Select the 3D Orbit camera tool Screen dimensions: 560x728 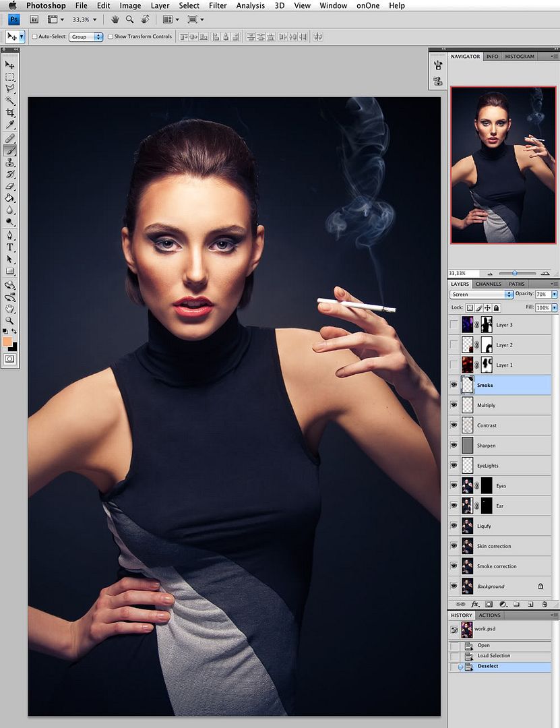point(9,297)
